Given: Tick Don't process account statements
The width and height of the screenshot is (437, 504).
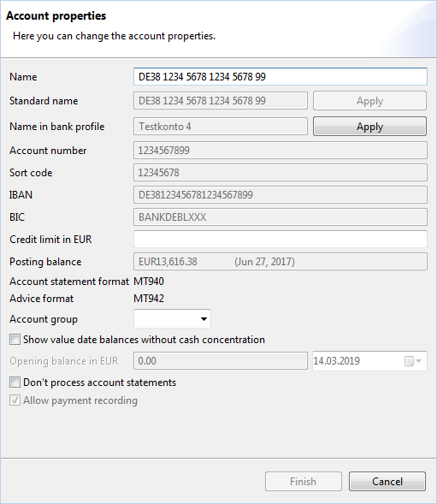Looking at the screenshot, I should point(15,382).
